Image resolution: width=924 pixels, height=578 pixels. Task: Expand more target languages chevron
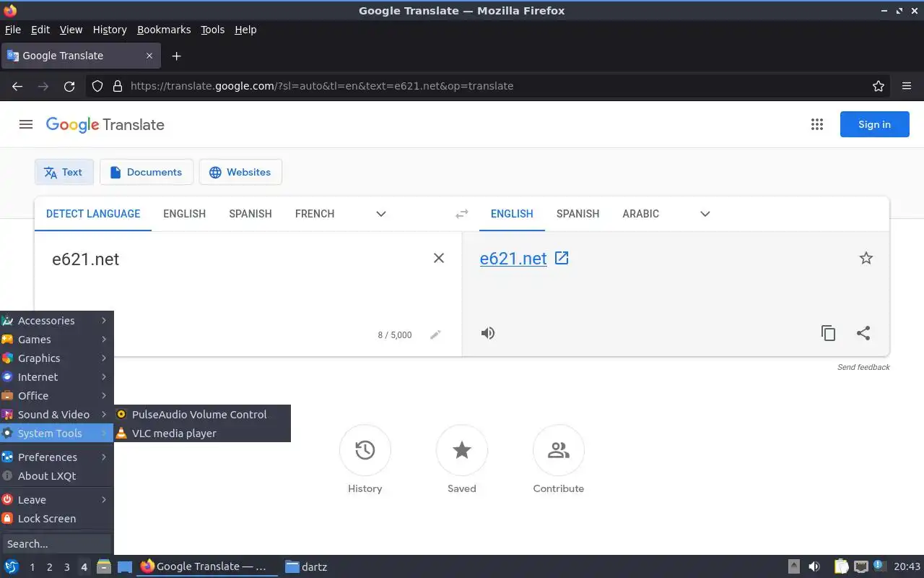point(705,214)
